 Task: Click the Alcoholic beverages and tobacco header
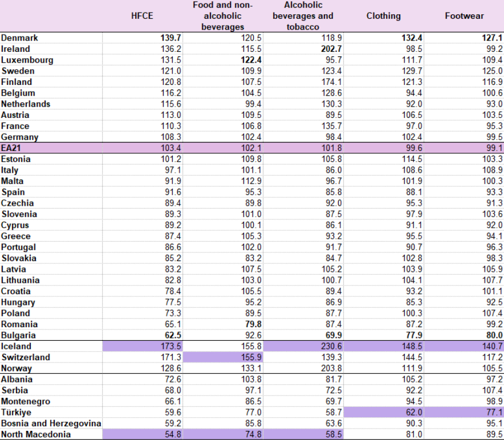[303, 16]
